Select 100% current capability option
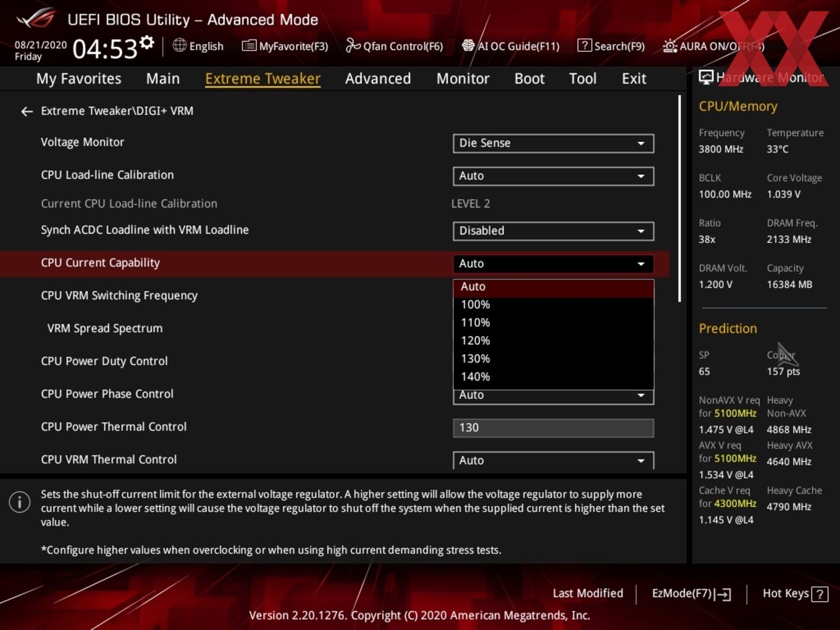Screen dimensions: 840x630 553,304
